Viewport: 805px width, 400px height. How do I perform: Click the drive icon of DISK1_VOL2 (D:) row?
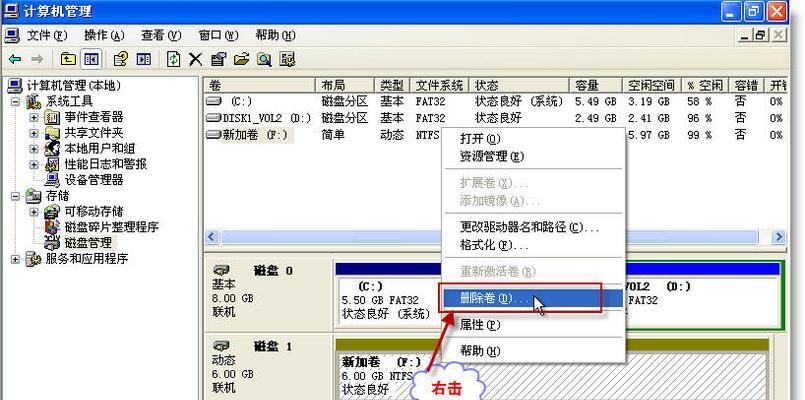(213, 118)
